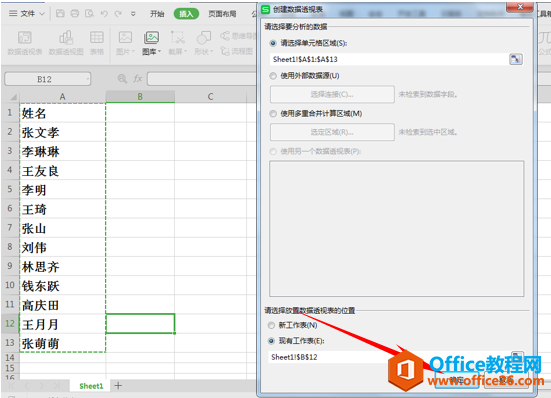Click cell containing 王友良
The image size is (551, 398).
click(63, 171)
